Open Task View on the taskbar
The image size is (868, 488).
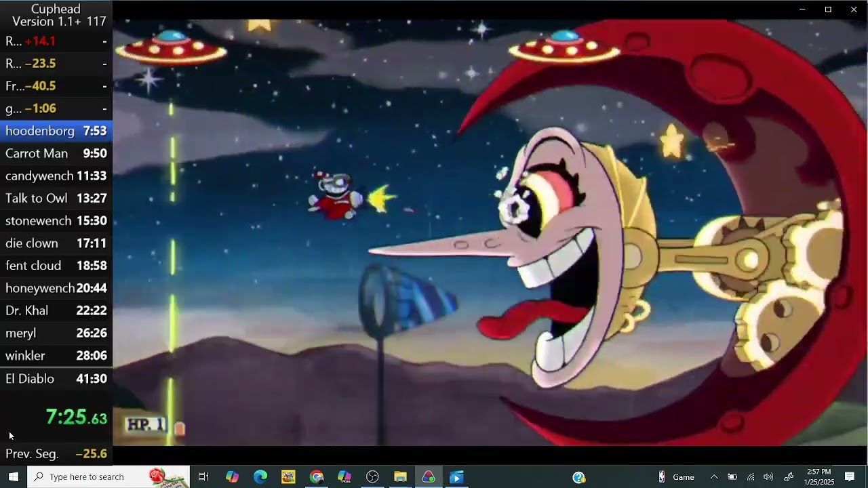click(203, 476)
